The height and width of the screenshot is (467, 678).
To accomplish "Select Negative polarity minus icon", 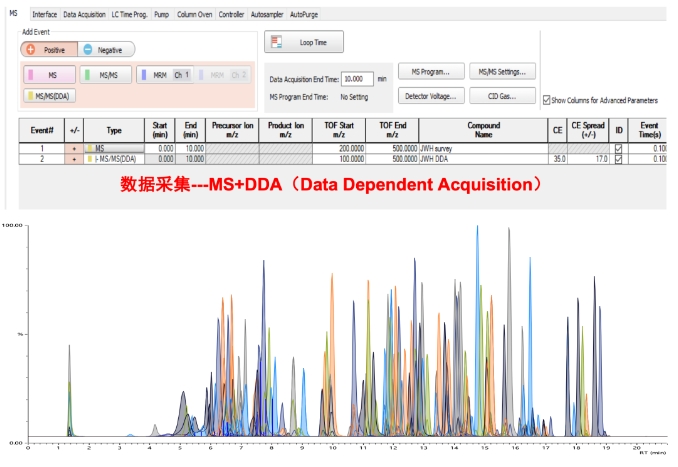I will pyautogui.click(x=88, y=49).
